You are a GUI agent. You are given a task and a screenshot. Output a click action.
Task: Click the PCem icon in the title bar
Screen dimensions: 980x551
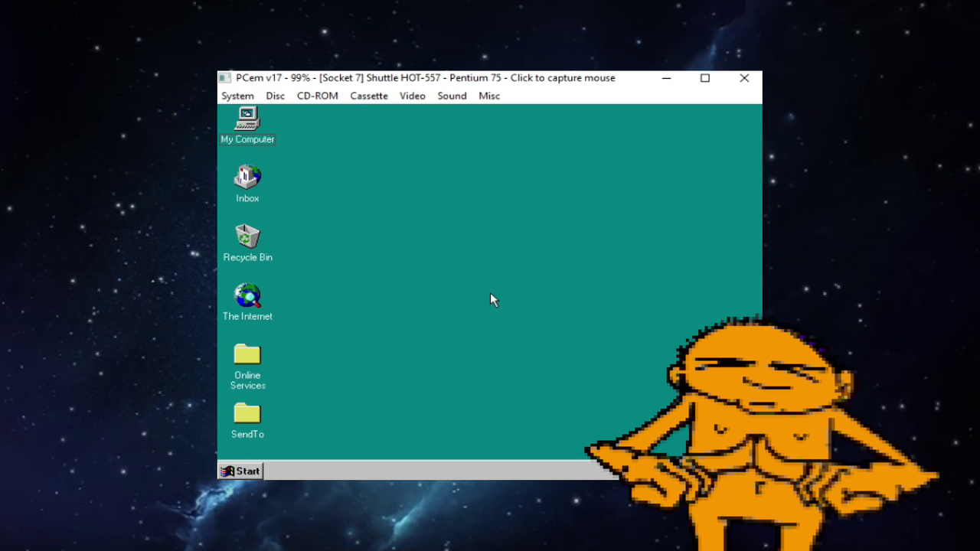tap(225, 78)
